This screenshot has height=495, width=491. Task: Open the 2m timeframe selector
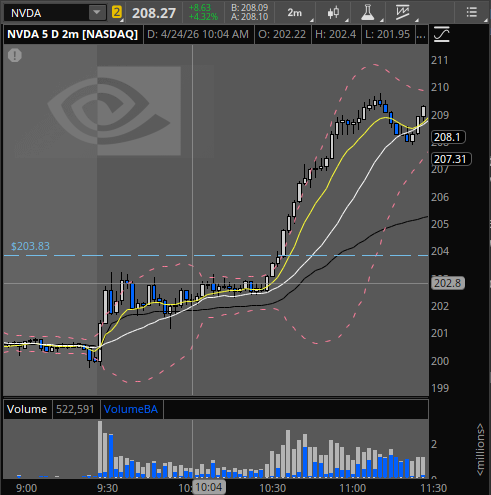(295, 13)
